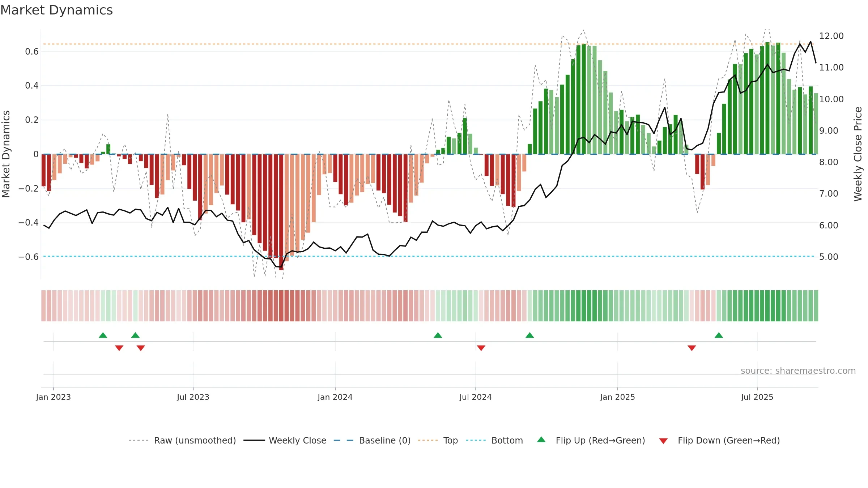
Task: Click the 0.4 left axis tick
Action: point(32,86)
